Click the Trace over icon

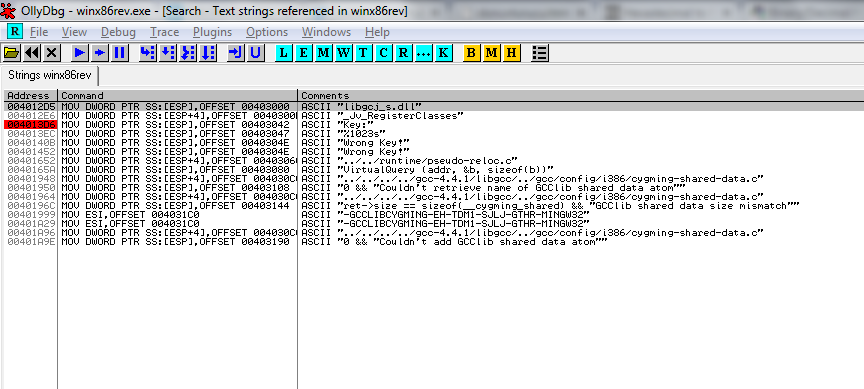pos(208,52)
